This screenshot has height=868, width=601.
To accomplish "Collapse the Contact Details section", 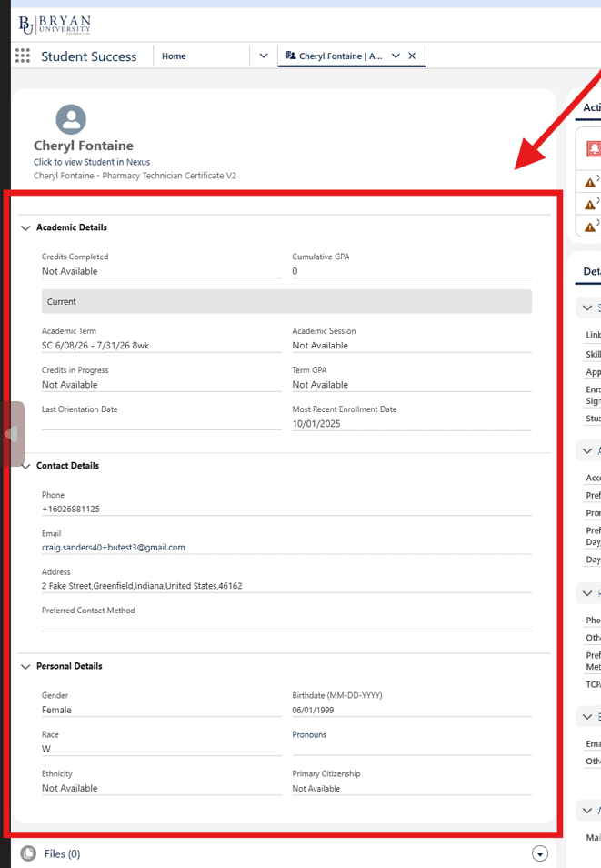I will [25, 466].
